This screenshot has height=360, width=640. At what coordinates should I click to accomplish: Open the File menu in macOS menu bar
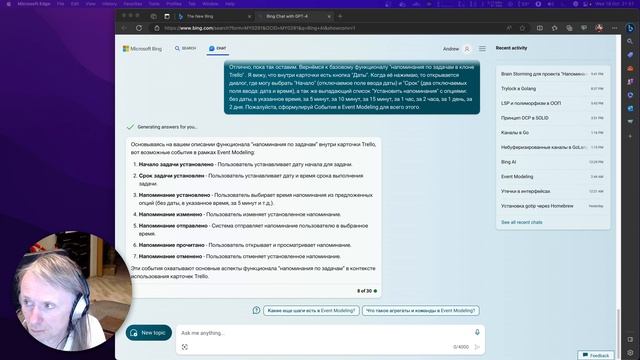(x=60, y=4)
